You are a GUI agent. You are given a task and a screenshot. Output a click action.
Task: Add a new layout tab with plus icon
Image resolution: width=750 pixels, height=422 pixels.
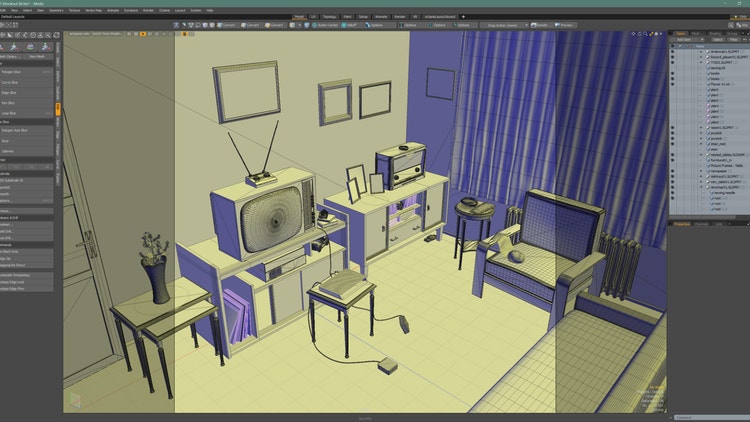(463, 17)
